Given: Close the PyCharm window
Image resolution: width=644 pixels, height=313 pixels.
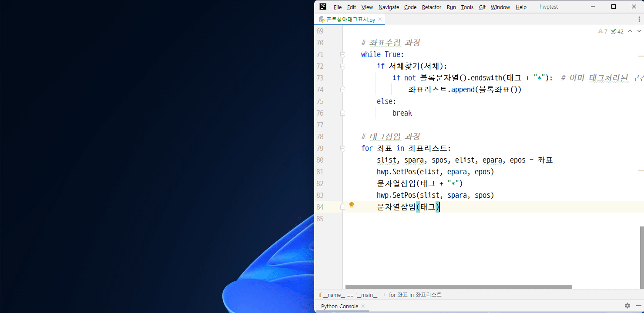Looking at the screenshot, I should click(634, 7).
